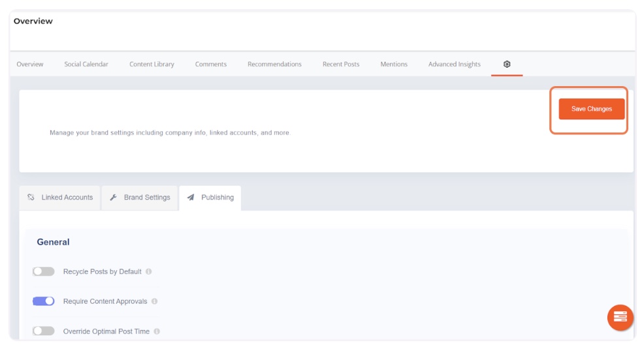The height and width of the screenshot is (347, 644).
Task: Open the Social Calendar tab
Action: coord(86,64)
